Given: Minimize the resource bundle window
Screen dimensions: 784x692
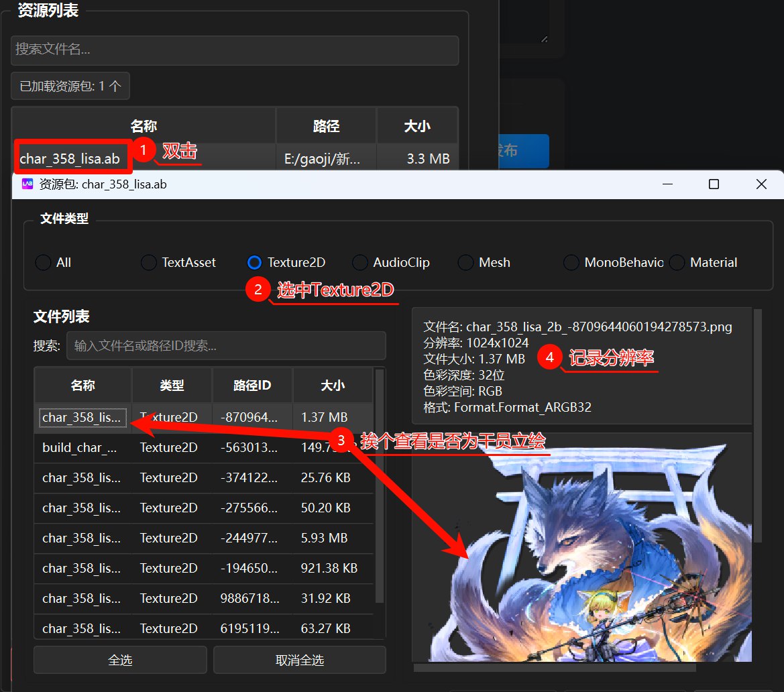Looking at the screenshot, I should (x=667, y=184).
